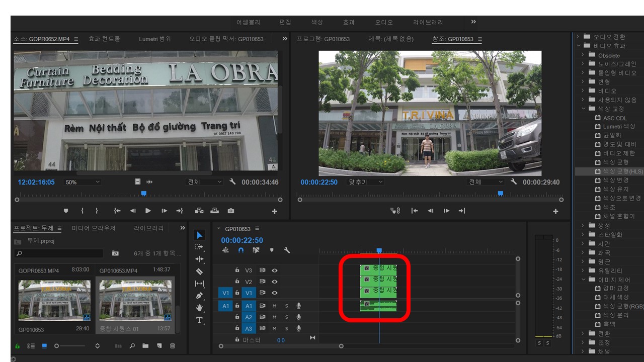The image size is (644, 362).
Task: Select the Hand tool
Action: coord(199,308)
